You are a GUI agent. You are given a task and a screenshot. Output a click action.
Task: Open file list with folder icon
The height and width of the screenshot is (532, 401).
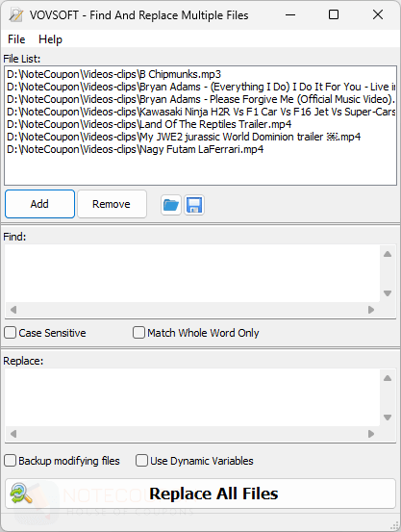click(x=171, y=205)
